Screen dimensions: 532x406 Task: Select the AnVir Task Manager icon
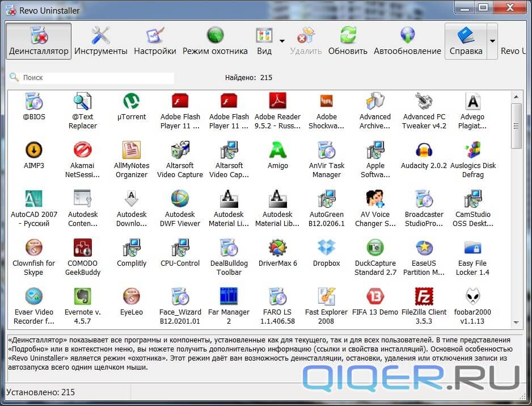coord(326,150)
